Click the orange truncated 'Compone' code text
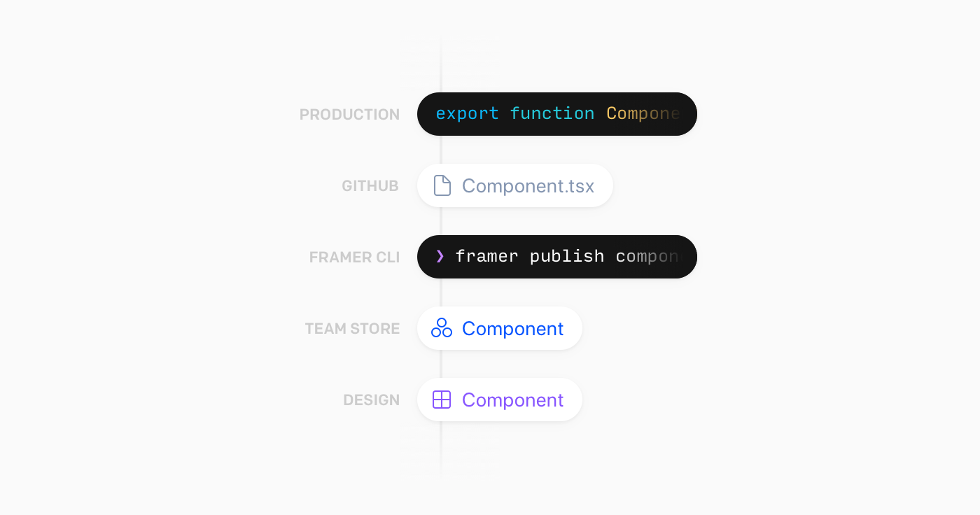 pyautogui.click(x=643, y=113)
